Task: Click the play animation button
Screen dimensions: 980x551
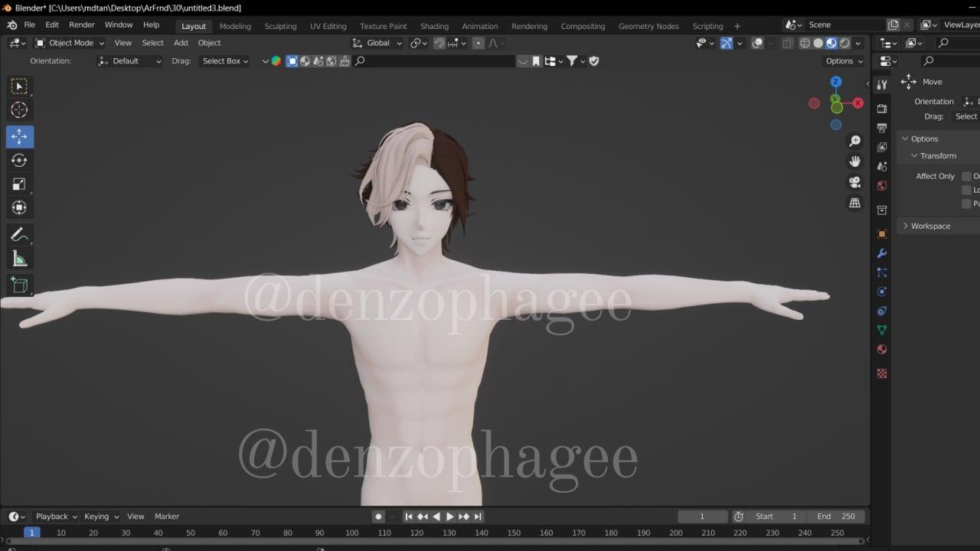Action: (450, 517)
